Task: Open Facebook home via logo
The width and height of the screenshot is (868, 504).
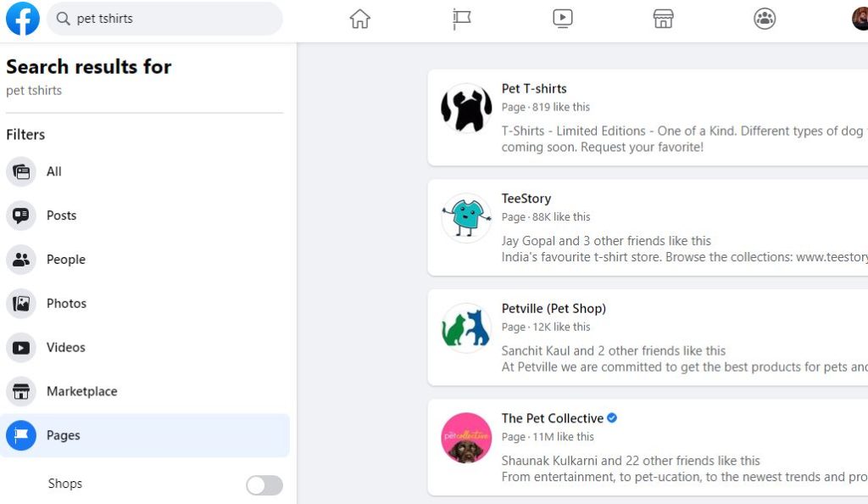Action: (x=23, y=19)
